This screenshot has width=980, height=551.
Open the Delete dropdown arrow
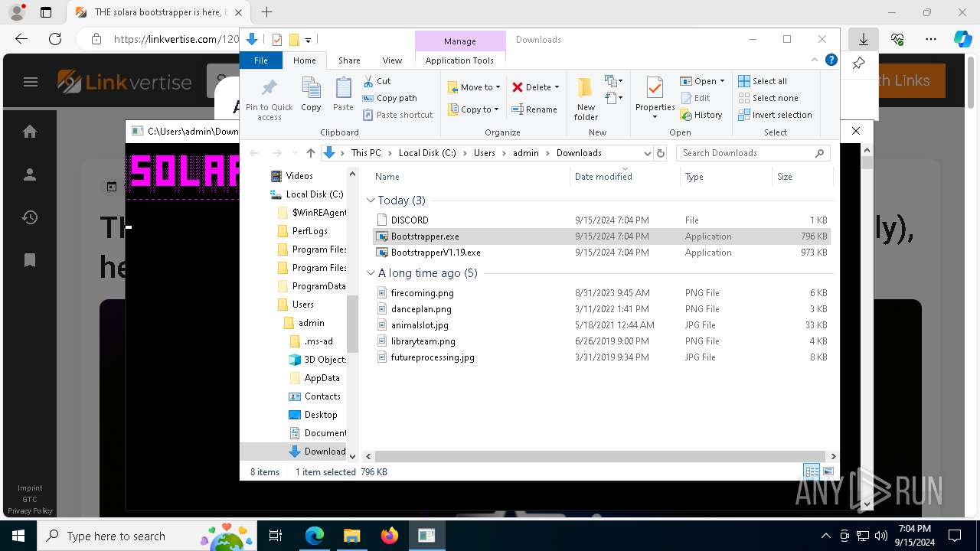click(557, 87)
